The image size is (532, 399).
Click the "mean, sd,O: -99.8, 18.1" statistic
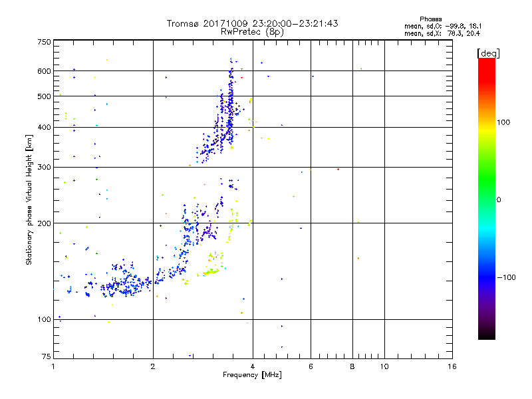tap(443, 26)
